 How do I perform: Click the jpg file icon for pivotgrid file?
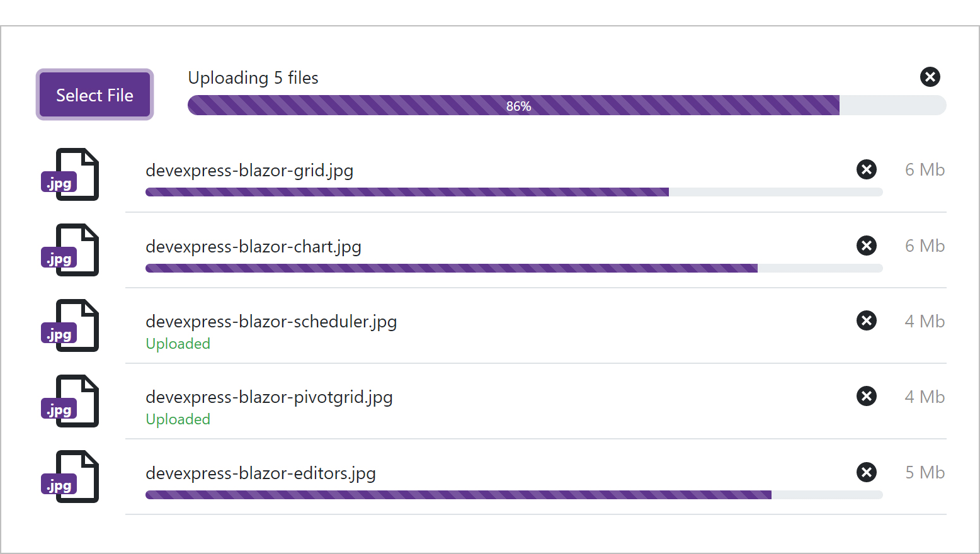point(71,401)
